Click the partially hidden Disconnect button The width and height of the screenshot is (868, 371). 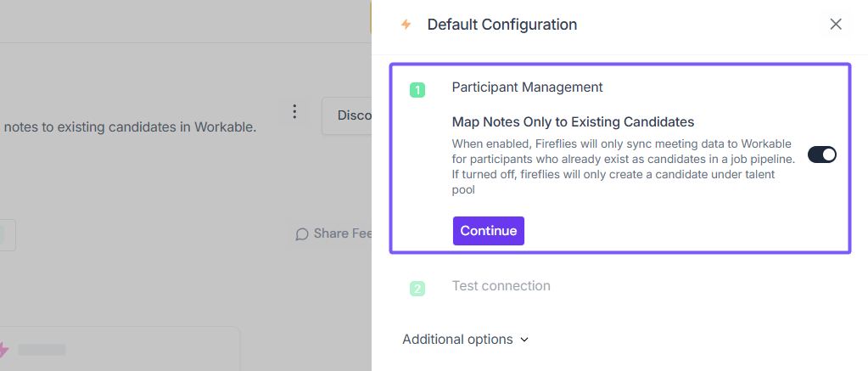click(346, 115)
